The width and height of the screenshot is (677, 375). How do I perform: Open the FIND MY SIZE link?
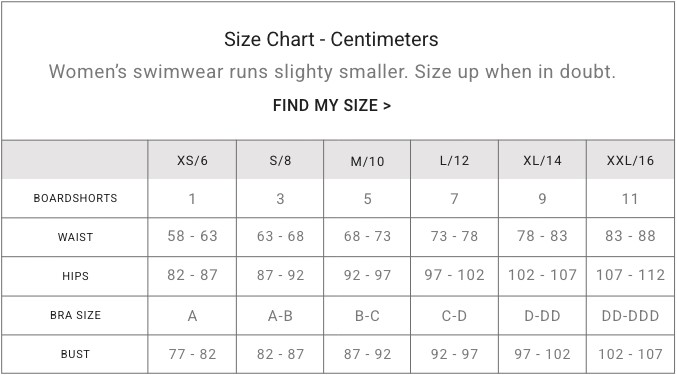[x=332, y=106]
